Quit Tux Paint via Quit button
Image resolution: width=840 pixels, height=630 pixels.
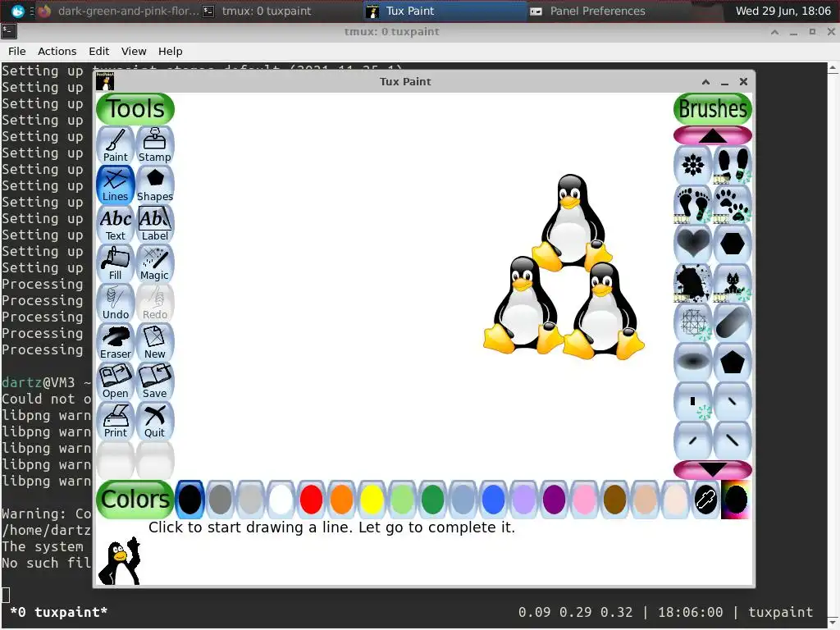pos(155,421)
